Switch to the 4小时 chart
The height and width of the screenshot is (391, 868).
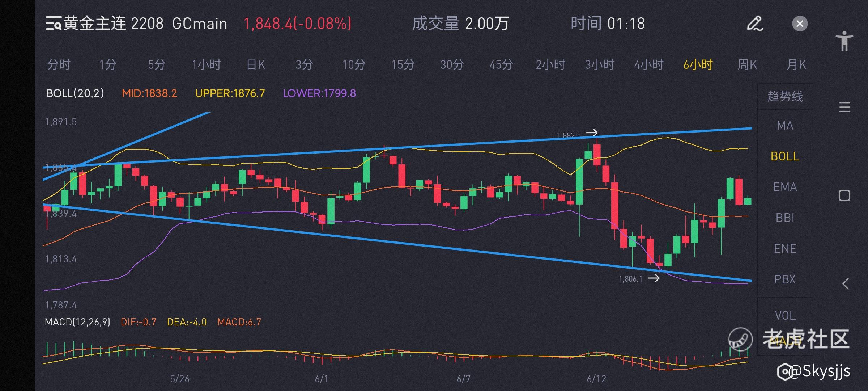649,65
